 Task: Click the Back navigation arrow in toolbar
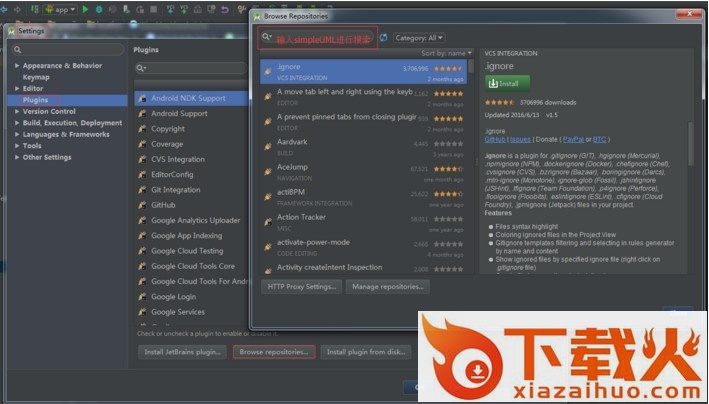pos(4,9)
